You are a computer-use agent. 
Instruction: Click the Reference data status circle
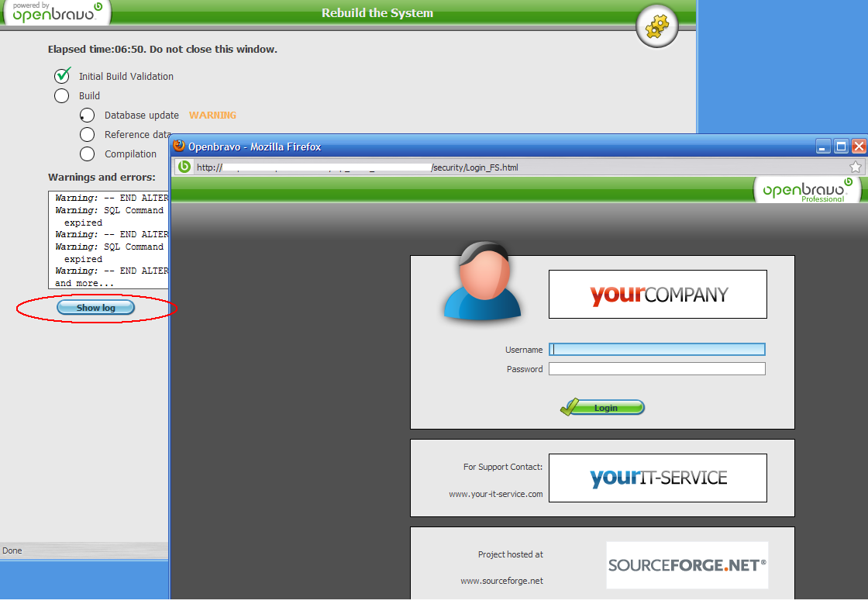coord(87,135)
